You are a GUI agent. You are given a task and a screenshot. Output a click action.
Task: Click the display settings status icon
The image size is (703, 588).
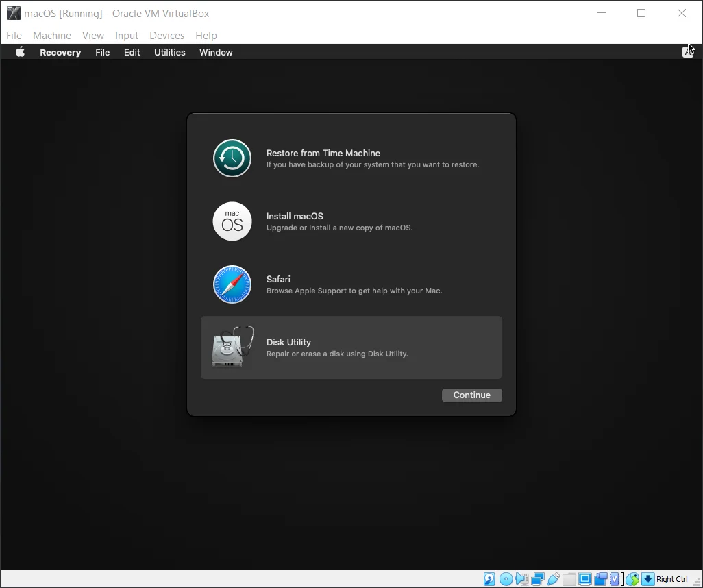(x=584, y=579)
